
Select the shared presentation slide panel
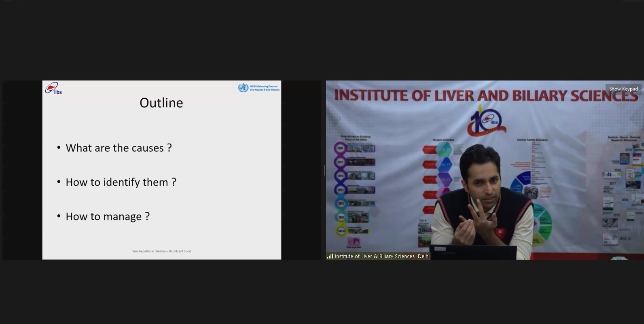(162, 170)
